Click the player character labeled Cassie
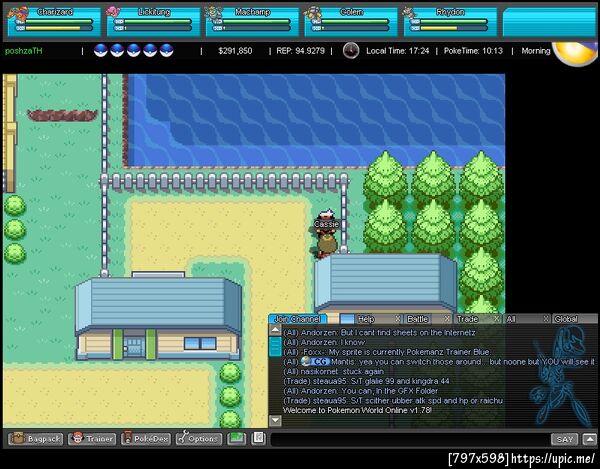 326,233
